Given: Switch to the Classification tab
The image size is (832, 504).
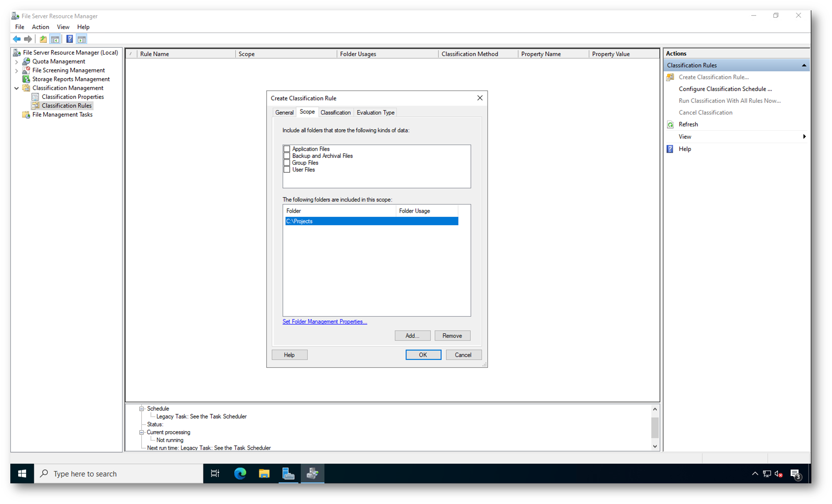Looking at the screenshot, I should click(336, 113).
